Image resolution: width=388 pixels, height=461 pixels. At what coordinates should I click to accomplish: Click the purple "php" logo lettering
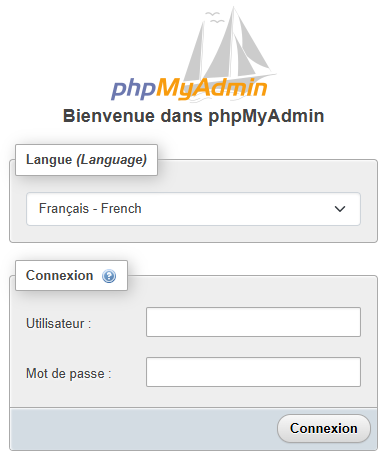pos(134,89)
